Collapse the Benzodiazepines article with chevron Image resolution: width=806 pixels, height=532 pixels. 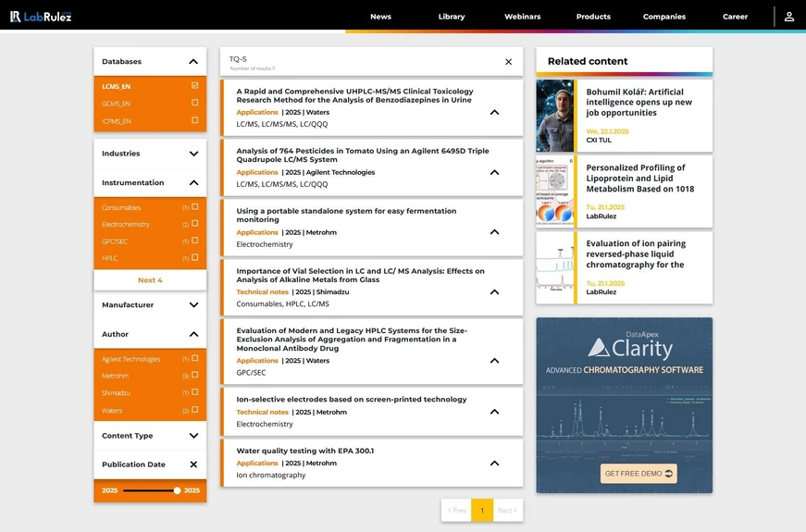tap(494, 113)
